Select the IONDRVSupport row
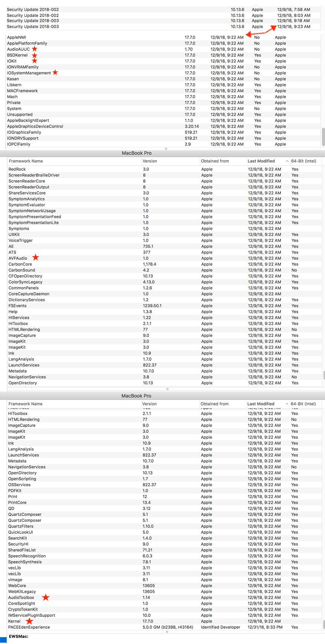The image size is (325, 644). click(163, 138)
